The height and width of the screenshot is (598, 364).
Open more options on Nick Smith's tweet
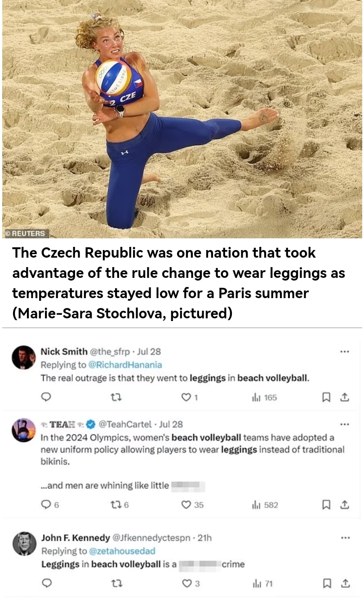pos(345,352)
